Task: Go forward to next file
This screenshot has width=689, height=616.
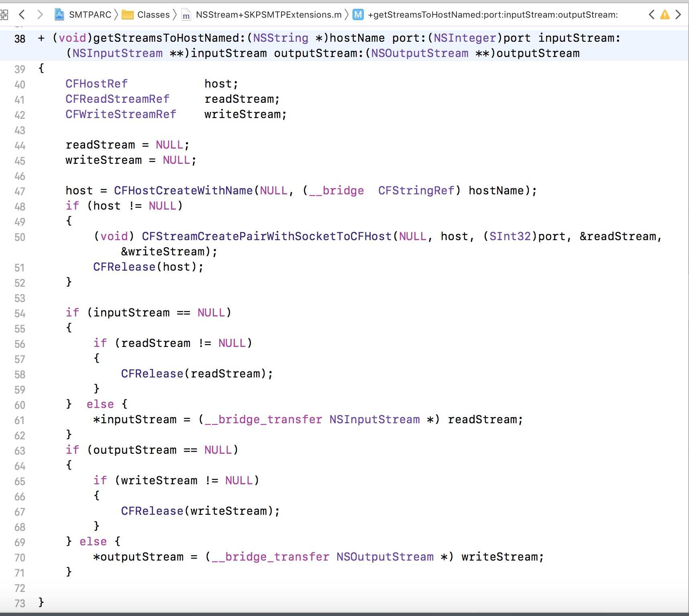Action: [x=40, y=15]
